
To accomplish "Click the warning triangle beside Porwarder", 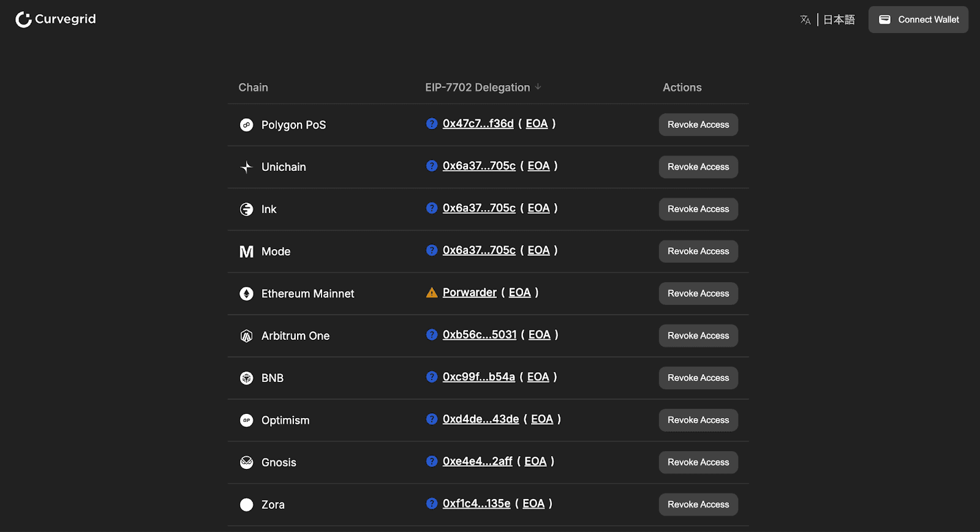I will click(432, 293).
